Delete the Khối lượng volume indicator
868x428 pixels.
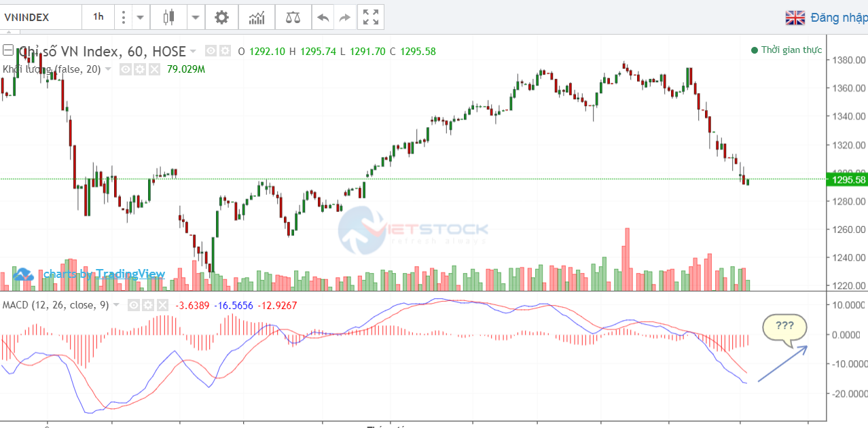pos(154,69)
